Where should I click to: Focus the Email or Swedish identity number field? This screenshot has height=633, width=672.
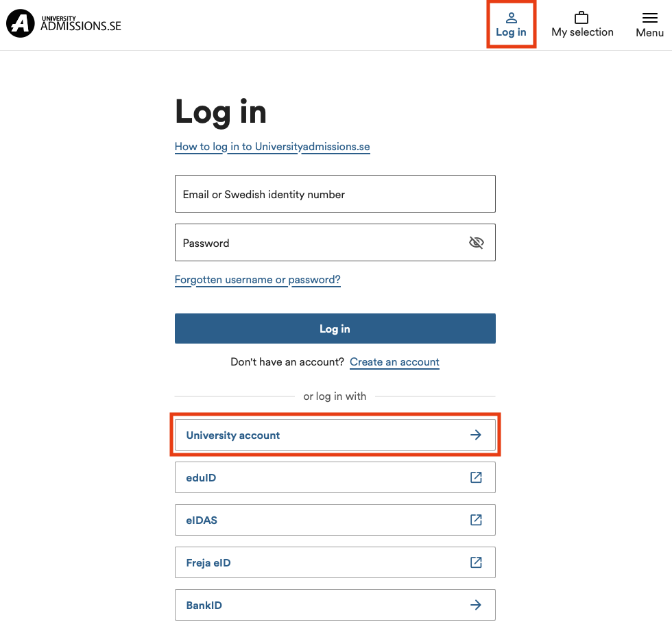pos(335,193)
